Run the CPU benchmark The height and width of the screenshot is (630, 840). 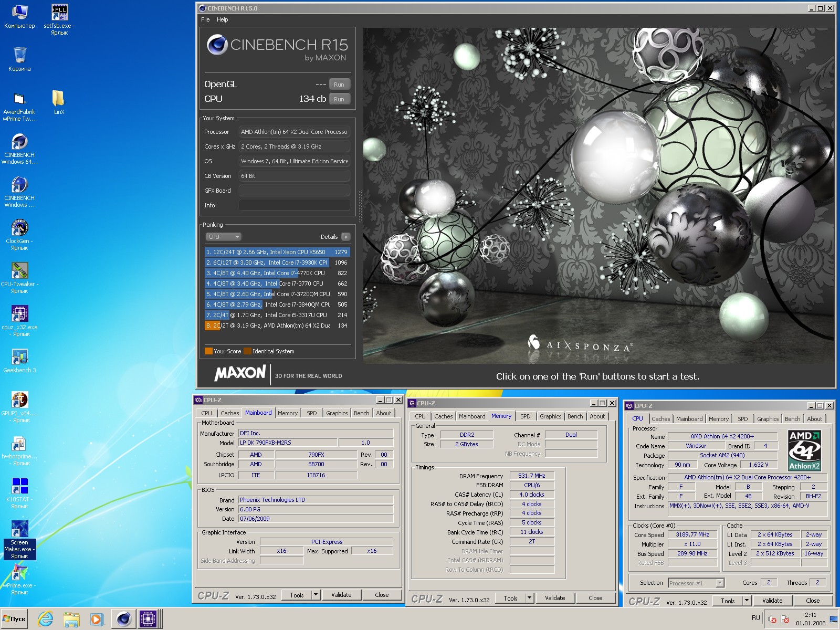coord(339,99)
